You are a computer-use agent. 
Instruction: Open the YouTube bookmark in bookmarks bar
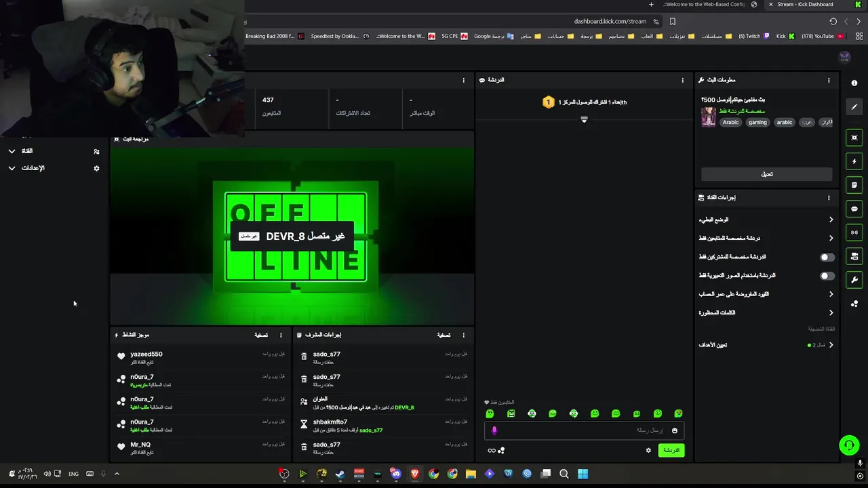click(x=822, y=37)
